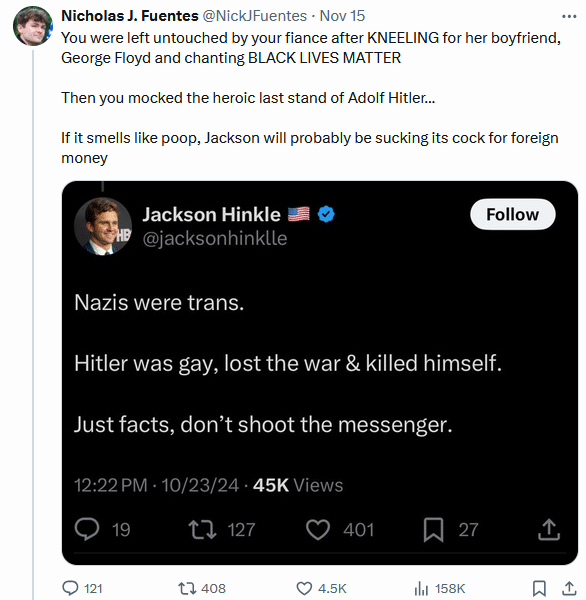Screen dimensions: 586x600
Task: Share the main tweet via upload icon
Action: [569, 589]
